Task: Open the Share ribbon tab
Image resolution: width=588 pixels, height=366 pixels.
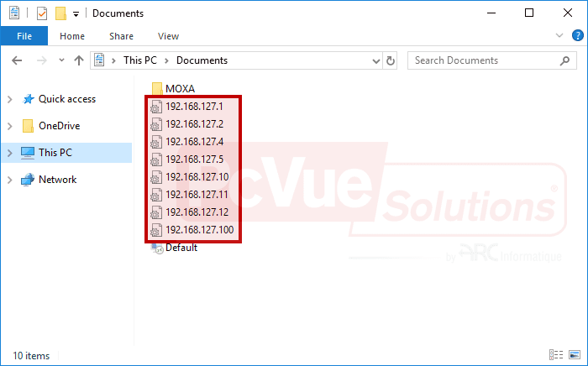Action: pos(121,36)
